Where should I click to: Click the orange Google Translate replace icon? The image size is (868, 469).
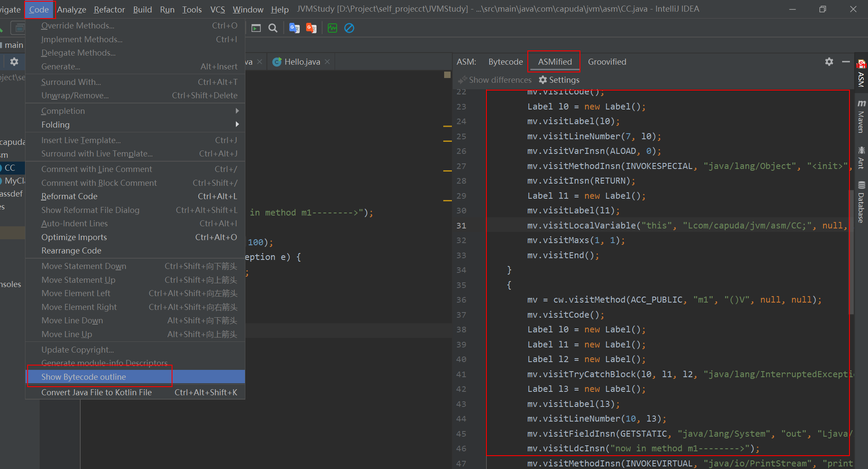311,28
